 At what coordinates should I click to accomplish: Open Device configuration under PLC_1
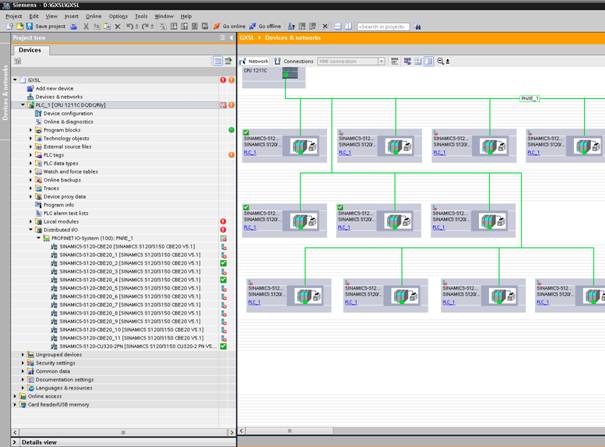67,113
